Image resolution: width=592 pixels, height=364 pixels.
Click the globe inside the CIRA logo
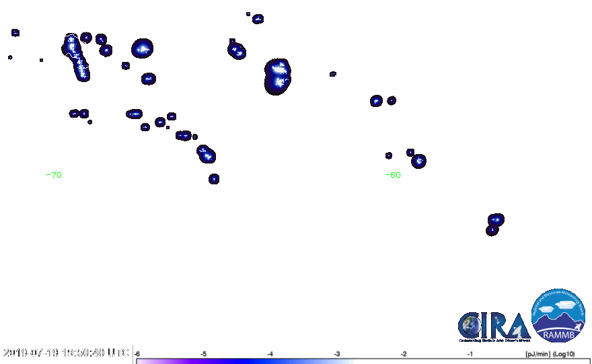click(470, 326)
